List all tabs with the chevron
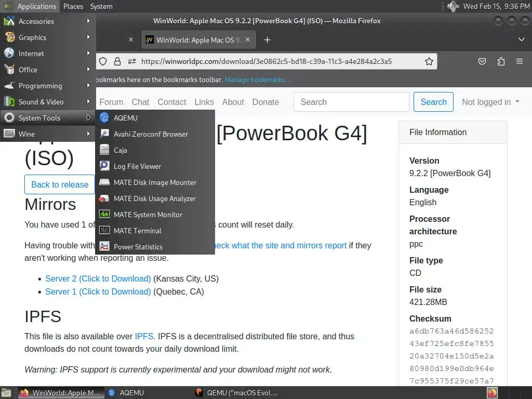Screen dimensions: 532x399 tap(522, 39)
